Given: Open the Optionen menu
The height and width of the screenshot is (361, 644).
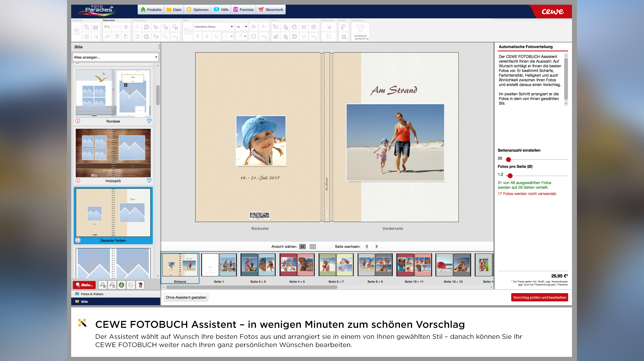Looking at the screenshot, I should [198, 10].
